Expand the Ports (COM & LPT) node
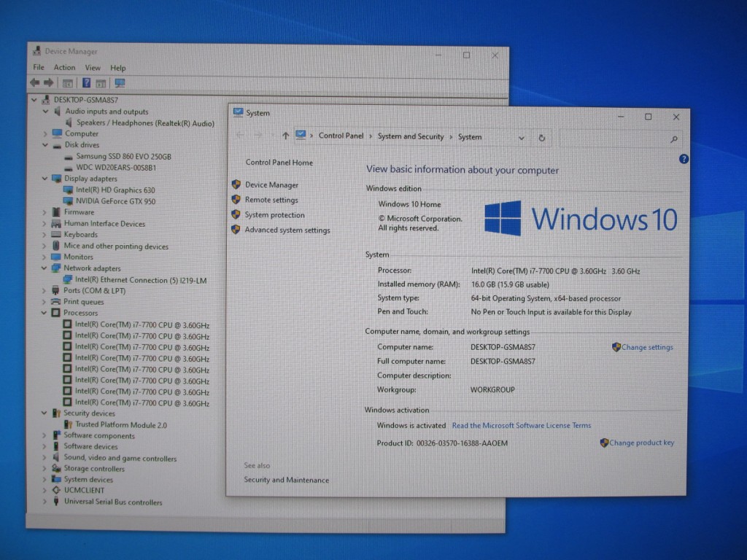Viewport: 747px width, 560px height. (x=44, y=290)
